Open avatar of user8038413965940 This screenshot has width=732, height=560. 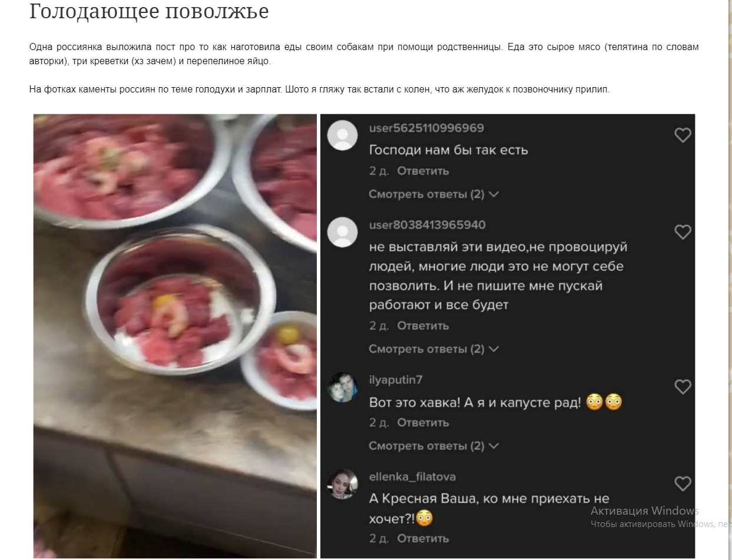[x=342, y=232]
